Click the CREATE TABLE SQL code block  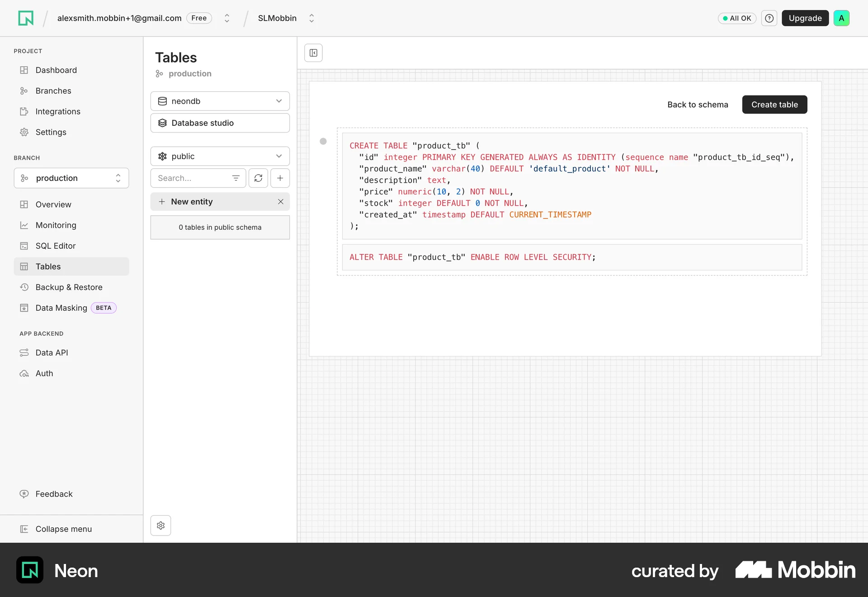(x=572, y=186)
